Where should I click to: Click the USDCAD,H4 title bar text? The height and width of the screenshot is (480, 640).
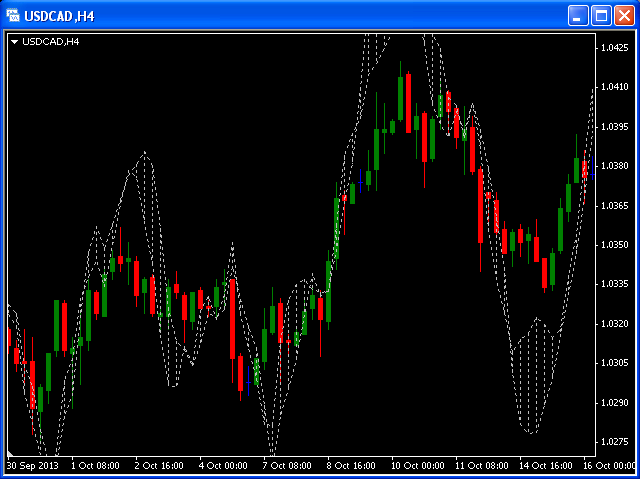point(60,16)
